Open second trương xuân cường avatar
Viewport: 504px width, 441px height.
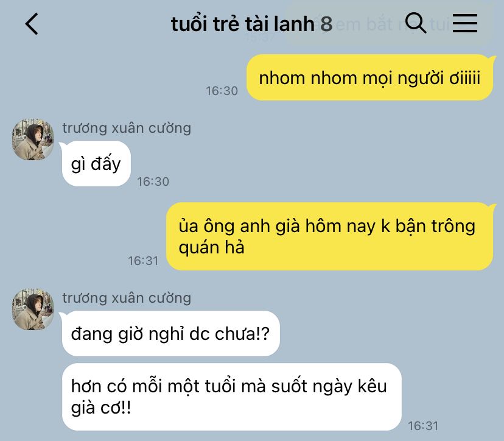pos(33,309)
